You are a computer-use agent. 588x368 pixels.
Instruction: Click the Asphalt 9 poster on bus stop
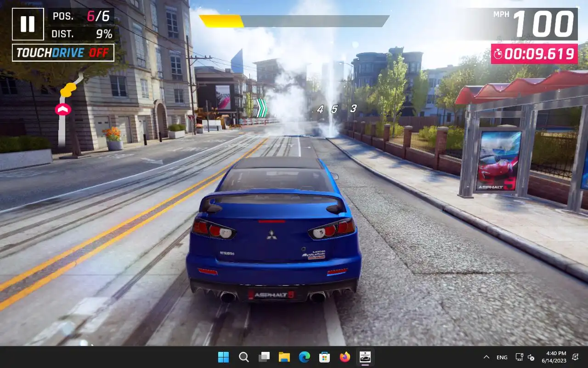(x=499, y=161)
